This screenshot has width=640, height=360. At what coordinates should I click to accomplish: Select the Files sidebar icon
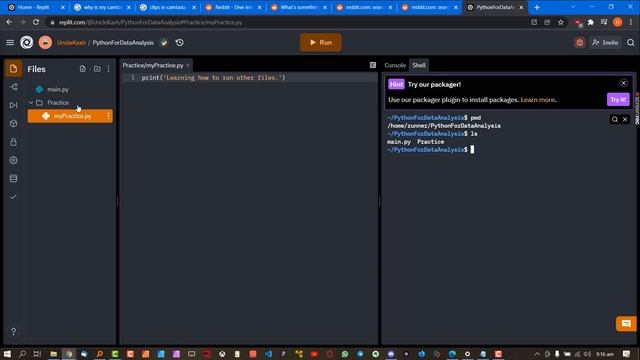(x=13, y=69)
